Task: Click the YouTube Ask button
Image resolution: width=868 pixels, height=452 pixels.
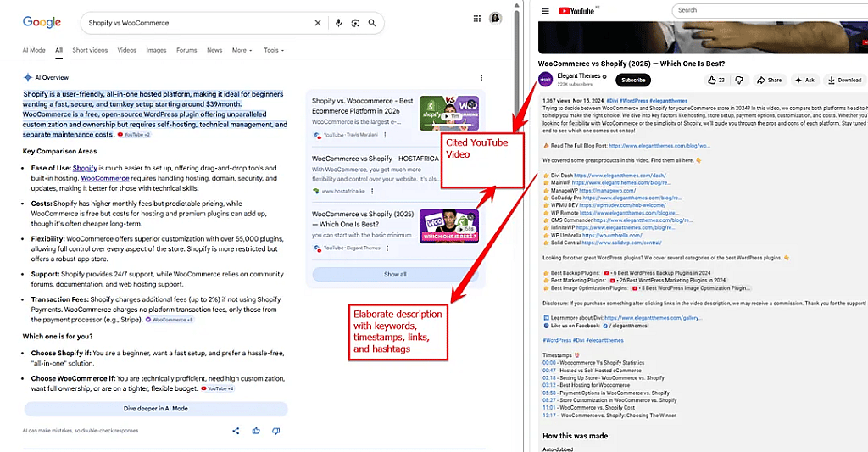Action: click(x=805, y=81)
